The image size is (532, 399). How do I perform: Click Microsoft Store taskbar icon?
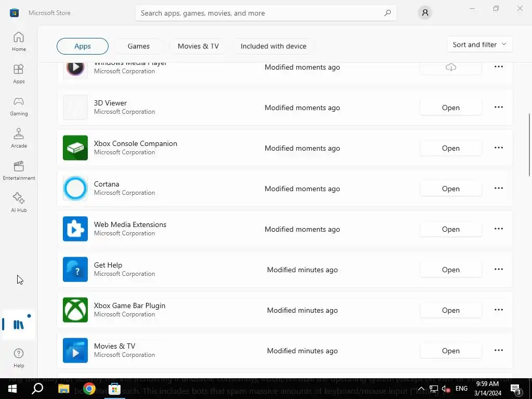pyautogui.click(x=115, y=389)
